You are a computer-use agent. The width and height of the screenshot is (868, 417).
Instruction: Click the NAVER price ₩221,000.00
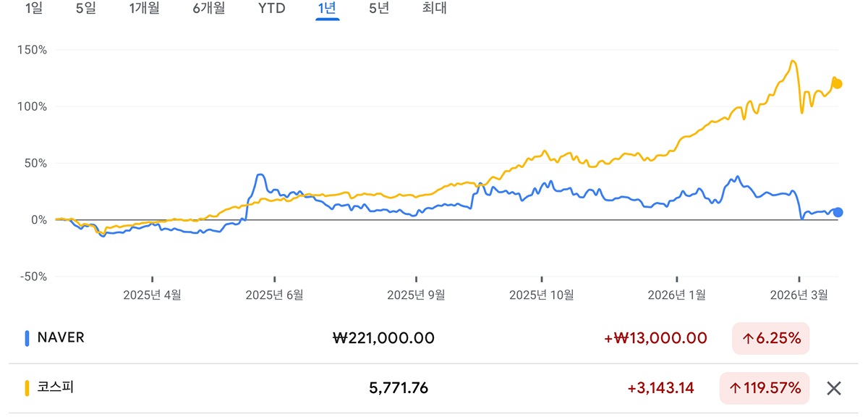pyautogui.click(x=383, y=338)
